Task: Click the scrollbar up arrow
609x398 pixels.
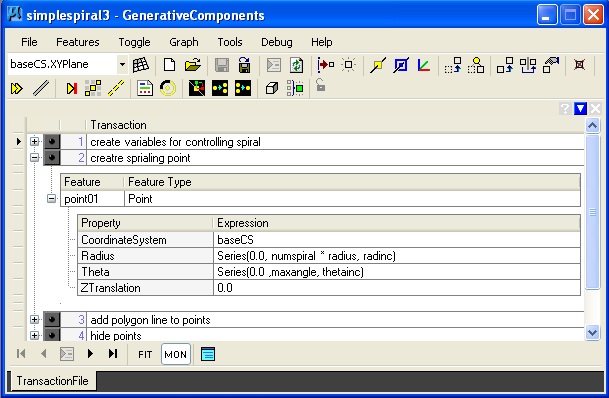Action: click(x=593, y=125)
